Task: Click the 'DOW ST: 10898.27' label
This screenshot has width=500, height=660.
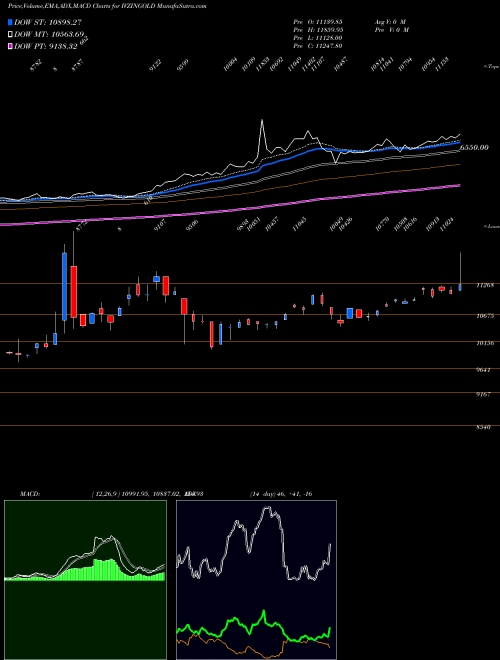Action: (x=48, y=22)
